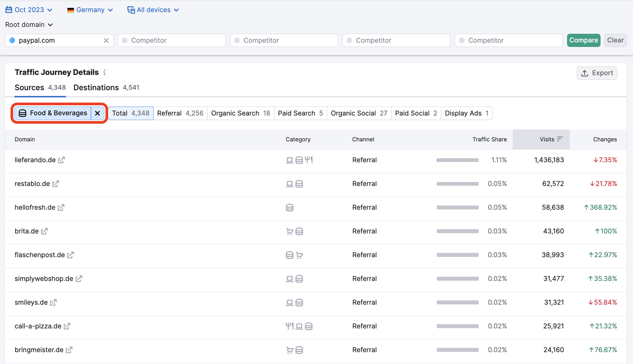This screenshot has width=633, height=364.
Task: Select the Total 4,348 channel filter
Action: 131,113
